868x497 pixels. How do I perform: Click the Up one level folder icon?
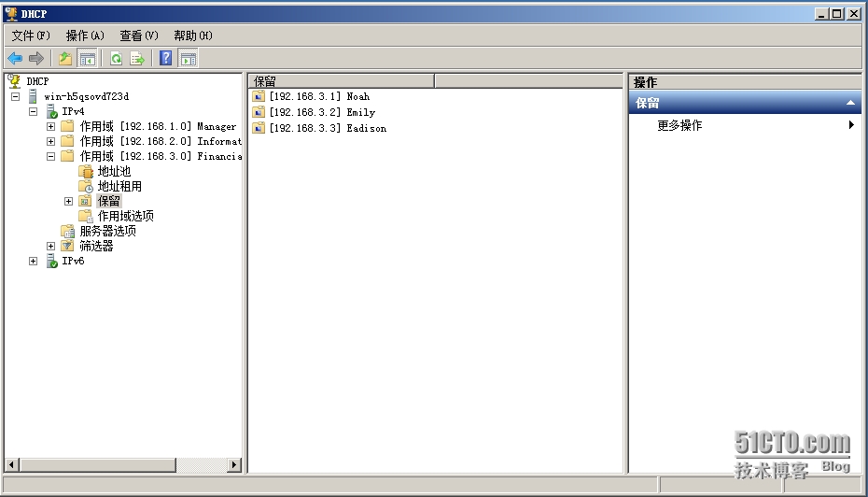pos(65,58)
